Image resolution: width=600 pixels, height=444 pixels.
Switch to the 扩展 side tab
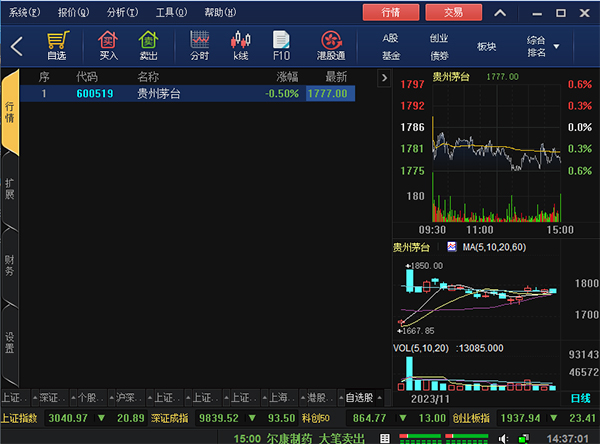click(x=10, y=187)
